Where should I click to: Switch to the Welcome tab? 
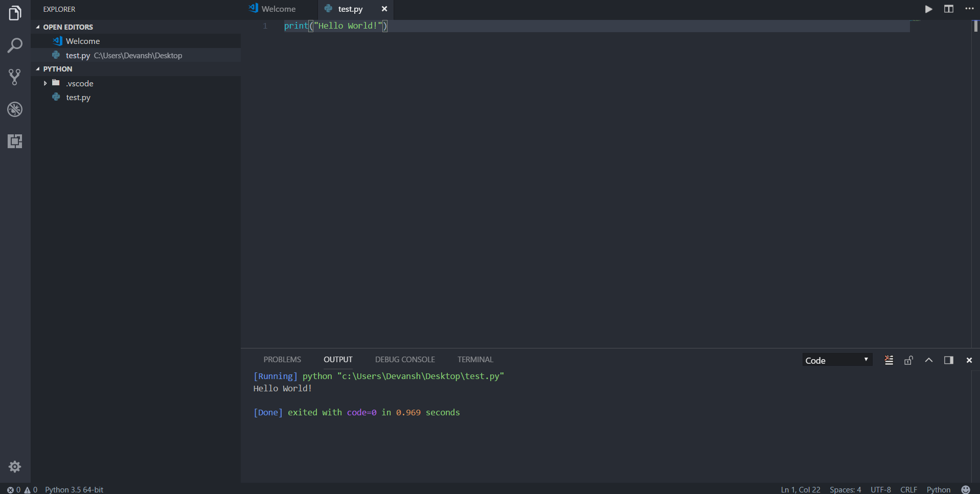[278, 9]
